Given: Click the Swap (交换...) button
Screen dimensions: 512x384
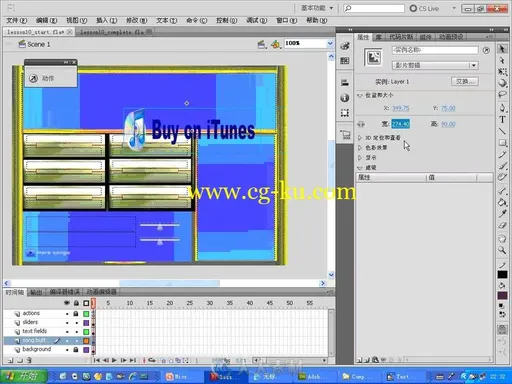Looking at the screenshot, I should coord(465,81).
